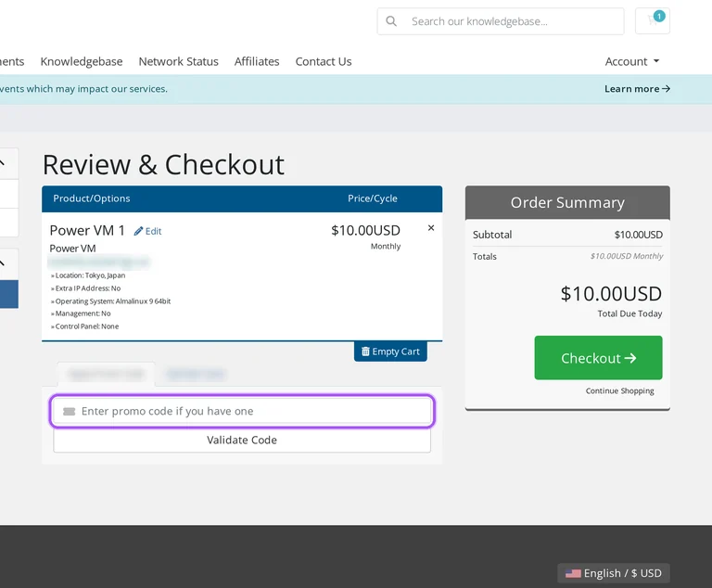Click the search magnifier icon
Screen dimensions: 712x588
391,21
